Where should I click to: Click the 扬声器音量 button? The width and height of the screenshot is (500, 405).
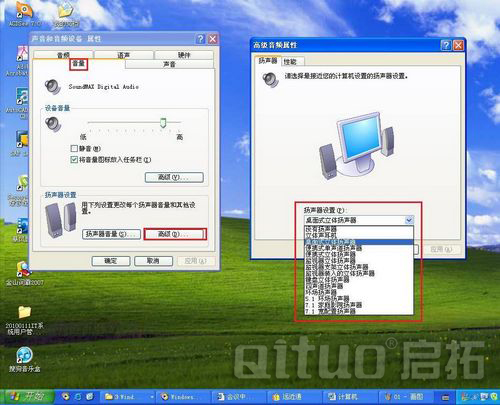click(x=111, y=234)
